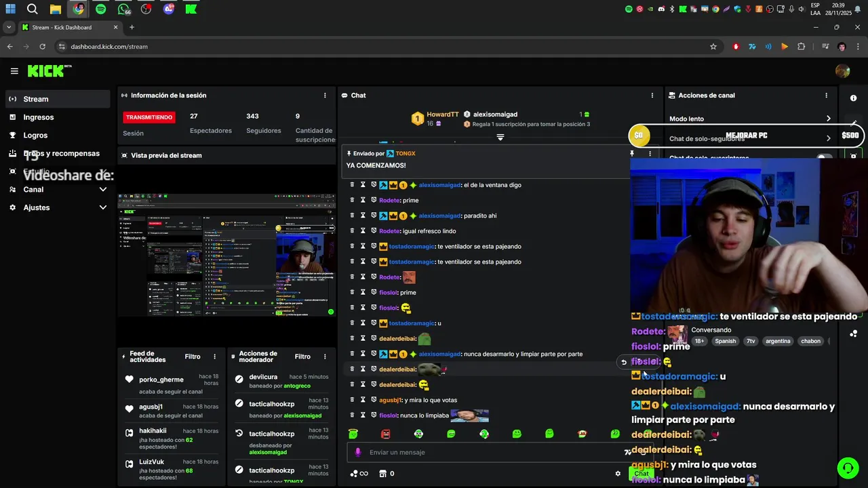Open Chrome three-dot menu
Viewport: 868px width, 488px height.
click(x=858, y=47)
